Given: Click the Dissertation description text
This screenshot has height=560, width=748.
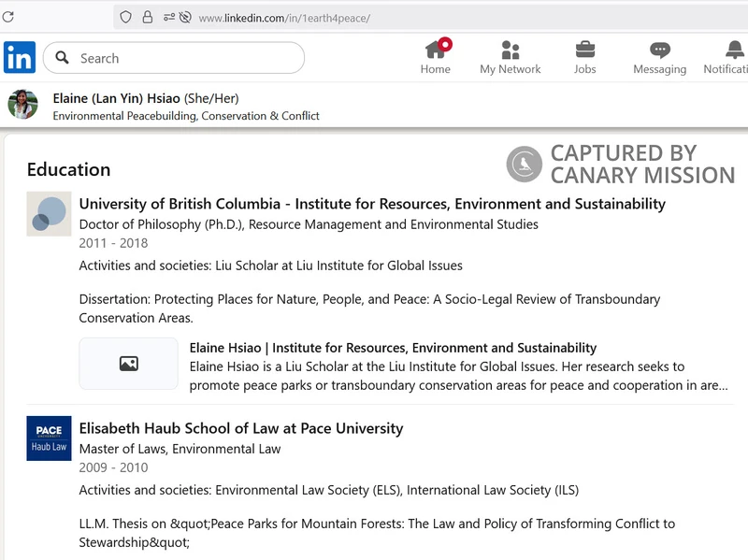Looking at the screenshot, I should (369, 309).
